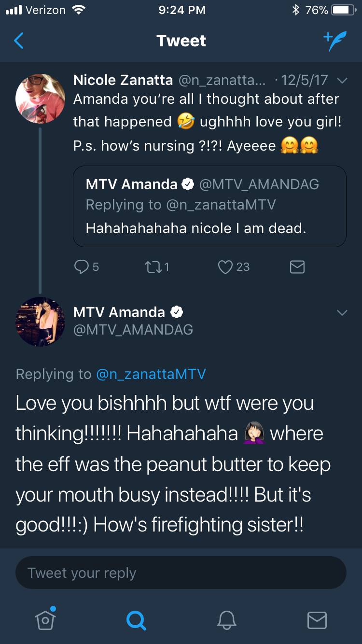This screenshot has height=644, width=362.
Task: Open Nicole Zanatta's profile by name
Action: (123, 80)
